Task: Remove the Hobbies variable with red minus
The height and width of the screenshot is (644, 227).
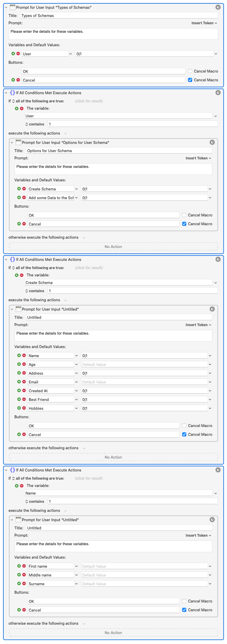Action: (x=24, y=408)
